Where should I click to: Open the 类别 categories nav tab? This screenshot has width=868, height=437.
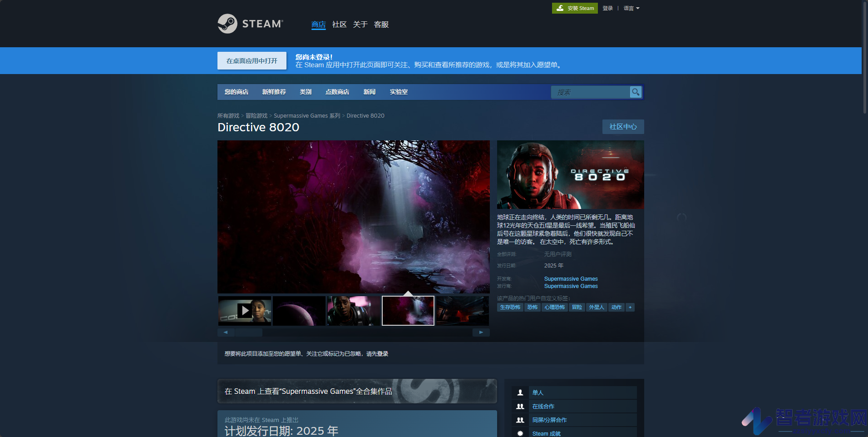pyautogui.click(x=306, y=92)
